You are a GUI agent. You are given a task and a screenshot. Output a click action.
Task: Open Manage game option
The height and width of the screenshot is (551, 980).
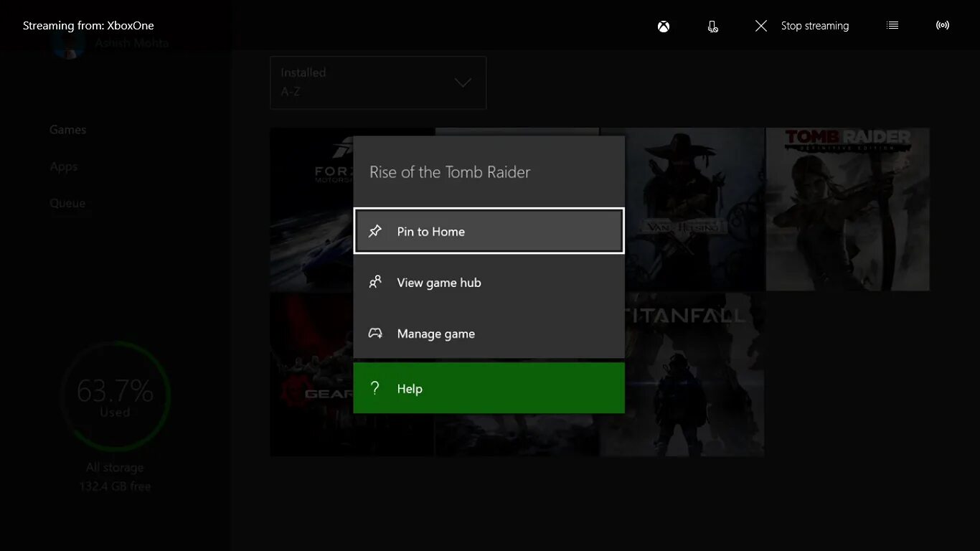pyautogui.click(x=489, y=334)
